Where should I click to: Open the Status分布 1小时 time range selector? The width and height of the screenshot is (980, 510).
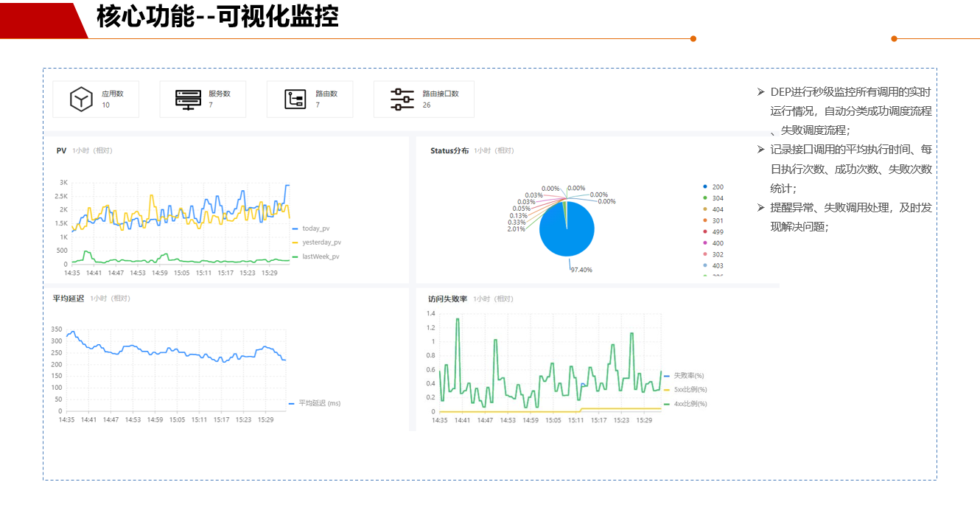[494, 151]
